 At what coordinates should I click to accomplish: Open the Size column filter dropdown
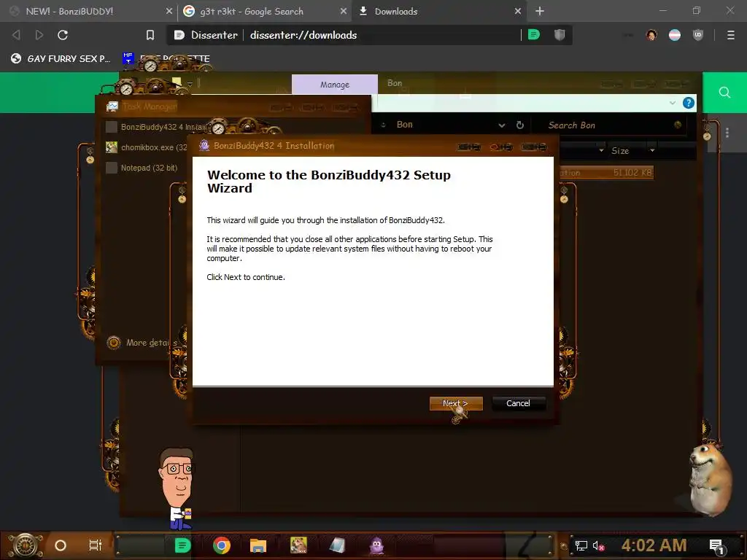click(x=652, y=150)
